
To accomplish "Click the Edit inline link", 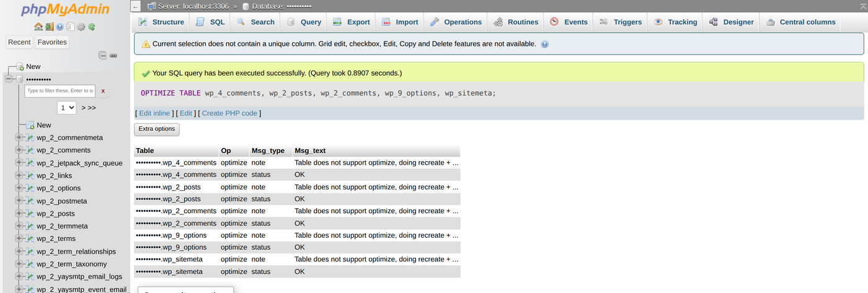I will pyautogui.click(x=154, y=113).
